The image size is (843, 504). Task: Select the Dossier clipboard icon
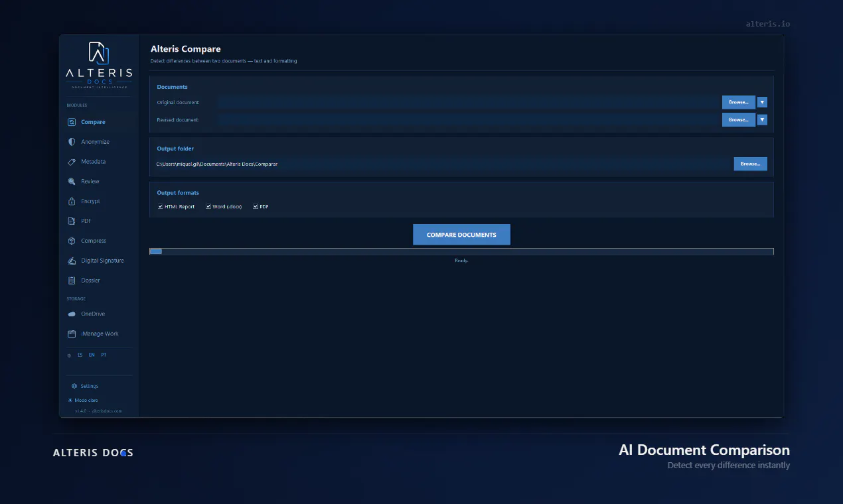click(72, 281)
